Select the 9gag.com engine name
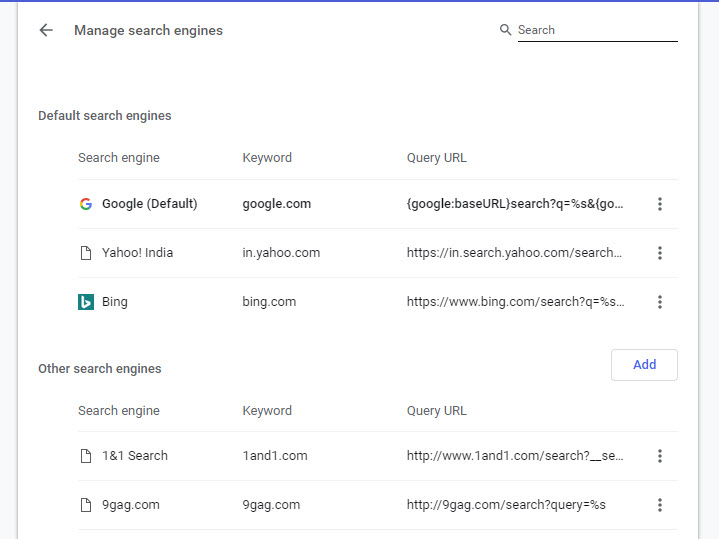719x539 pixels. [x=131, y=505]
